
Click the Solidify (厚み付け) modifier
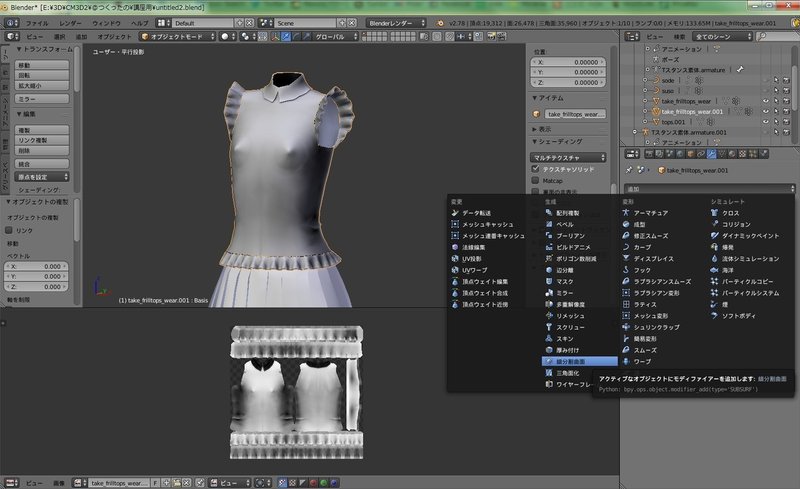568,349
